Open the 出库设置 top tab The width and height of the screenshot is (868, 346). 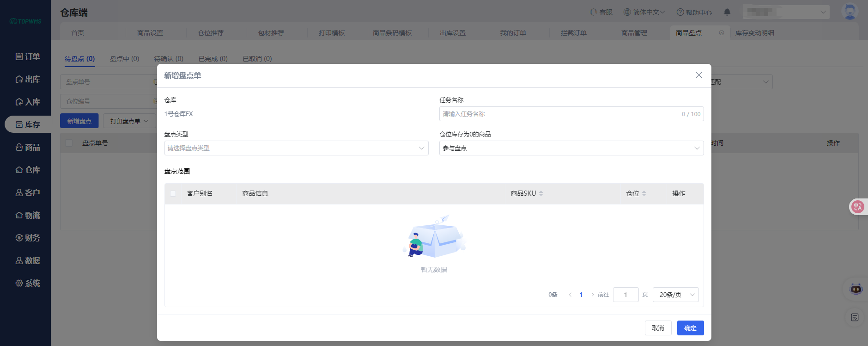(453, 33)
